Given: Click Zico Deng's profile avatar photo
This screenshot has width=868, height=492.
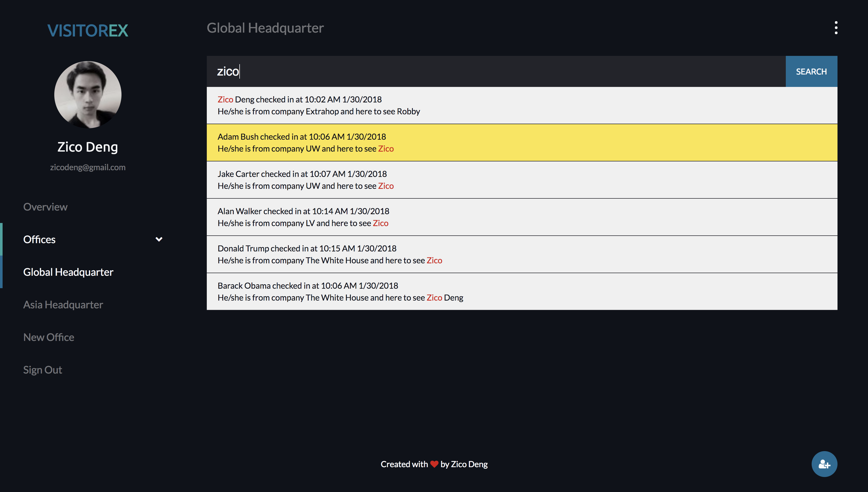Looking at the screenshot, I should pos(88,95).
